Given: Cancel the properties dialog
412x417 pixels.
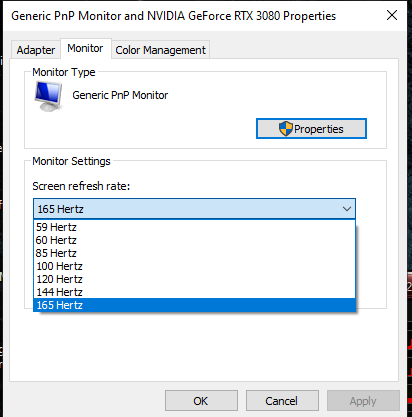Looking at the screenshot, I should point(282,401).
